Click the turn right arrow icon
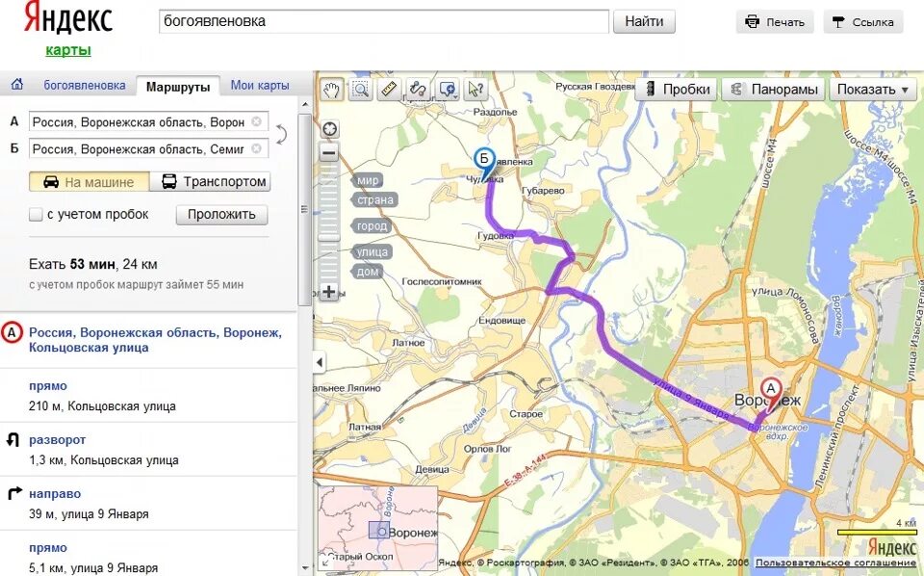This screenshot has height=576, width=924. [x=14, y=493]
